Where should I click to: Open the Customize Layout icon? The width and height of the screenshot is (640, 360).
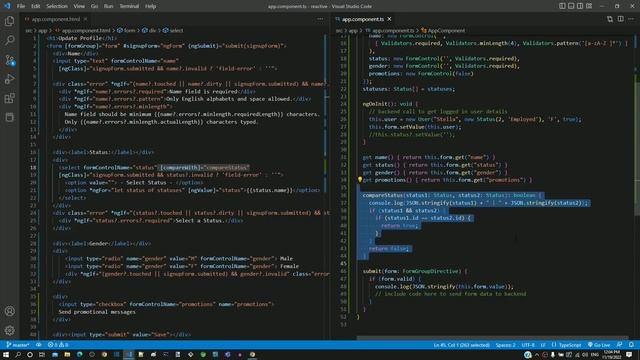[x=589, y=6]
